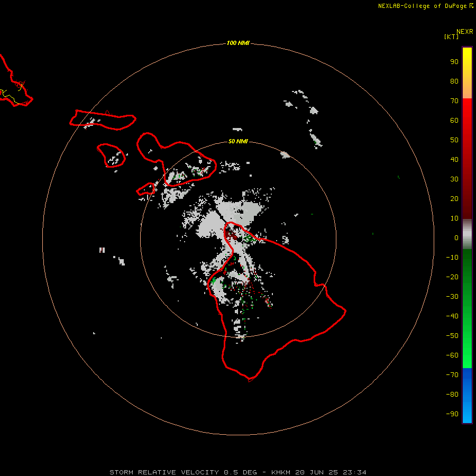476x476 pixels.
Task: Click the 70 value on velocity scale
Action: click(454, 101)
